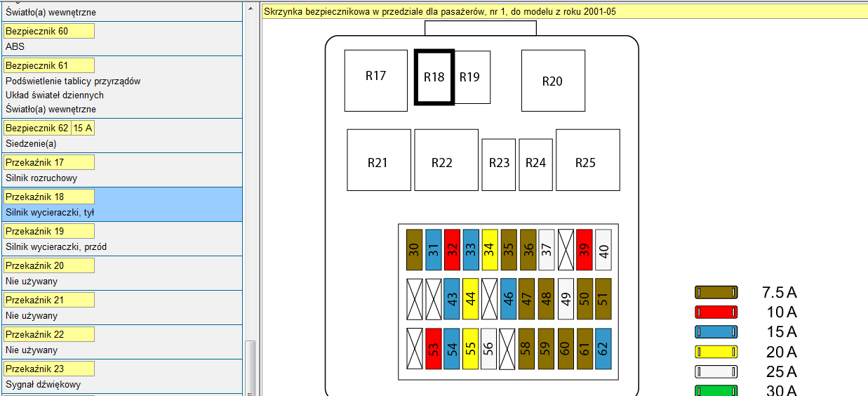Viewport: 868px width, 396px height.
Task: Click red fuse 32 in diagram
Action: (452, 249)
